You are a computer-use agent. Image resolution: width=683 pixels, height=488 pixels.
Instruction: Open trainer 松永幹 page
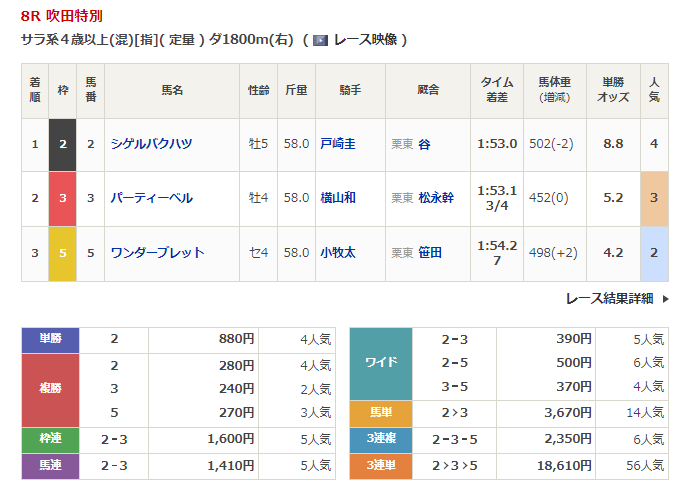pyautogui.click(x=435, y=198)
